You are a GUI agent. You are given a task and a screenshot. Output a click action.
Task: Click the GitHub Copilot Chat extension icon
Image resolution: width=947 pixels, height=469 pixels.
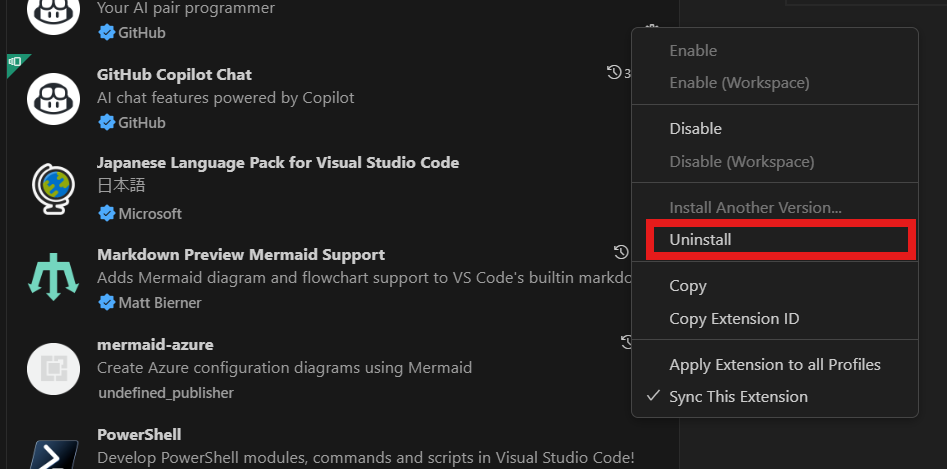click(53, 98)
